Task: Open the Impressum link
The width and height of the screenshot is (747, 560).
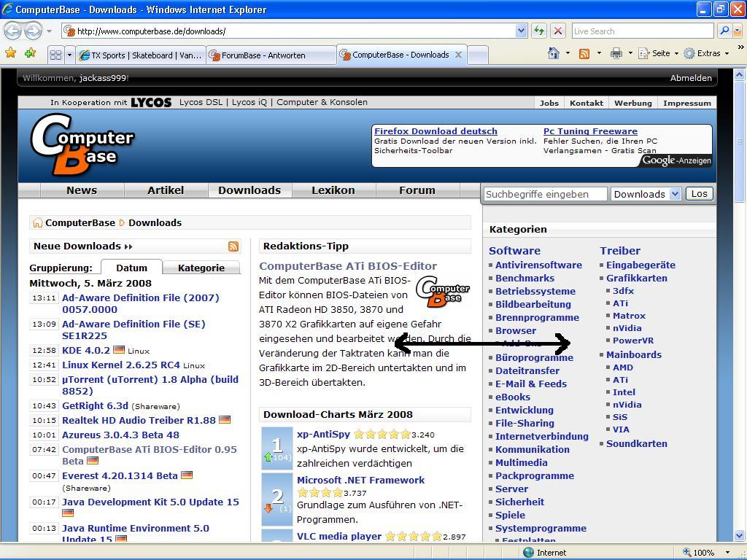Action: tap(686, 103)
